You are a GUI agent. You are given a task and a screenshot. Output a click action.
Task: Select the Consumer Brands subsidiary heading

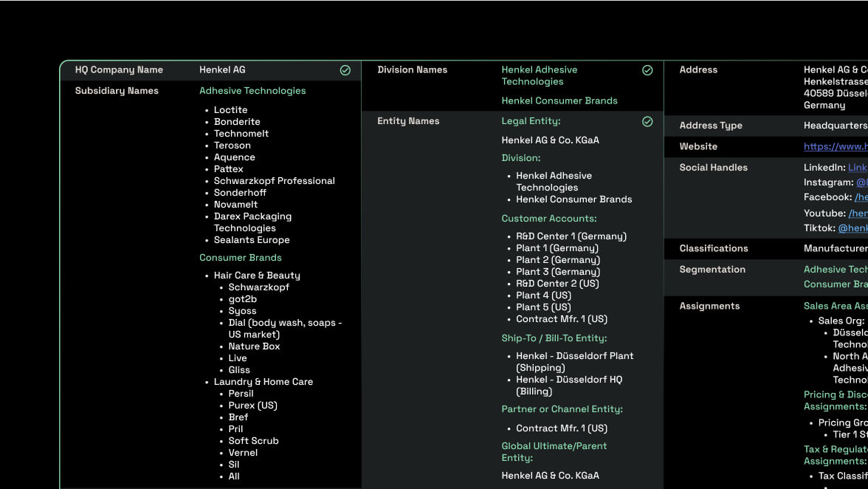coord(240,258)
